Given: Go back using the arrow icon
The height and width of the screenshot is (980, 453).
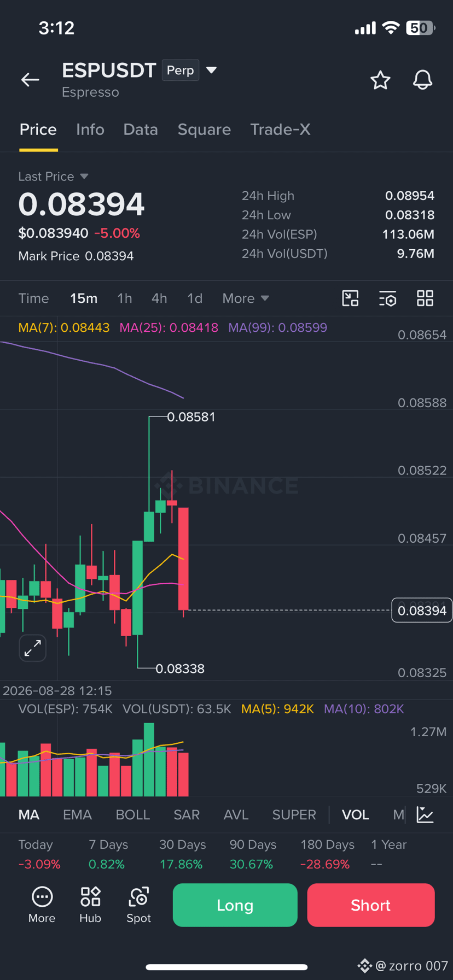Looking at the screenshot, I should (30, 80).
